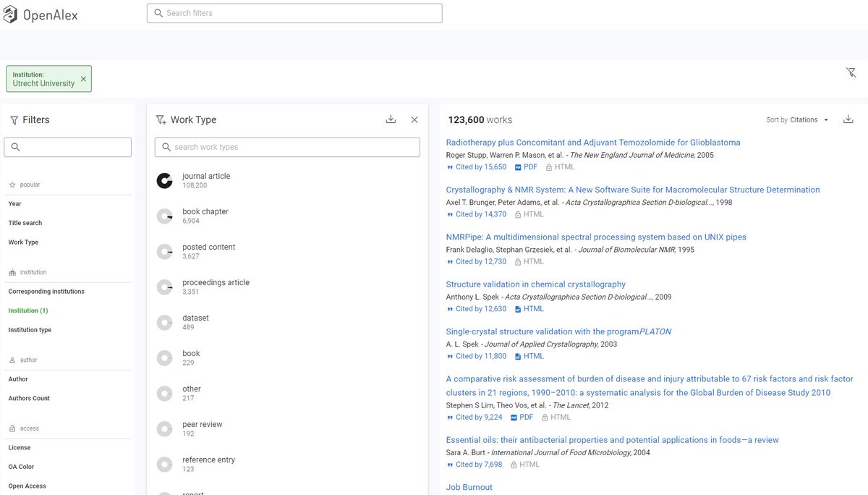Screen dimensions: 868x495
Task: View citations: Cited by 11,800
Action: 477,356
